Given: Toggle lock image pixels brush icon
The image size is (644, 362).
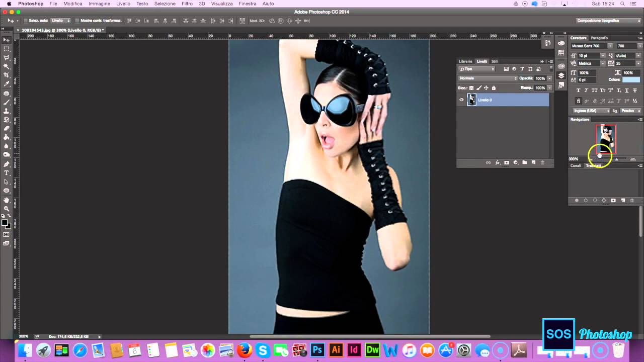Looking at the screenshot, I should click(478, 88).
